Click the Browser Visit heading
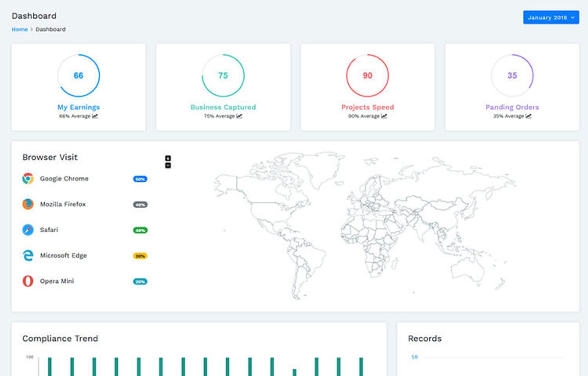 pyautogui.click(x=50, y=157)
